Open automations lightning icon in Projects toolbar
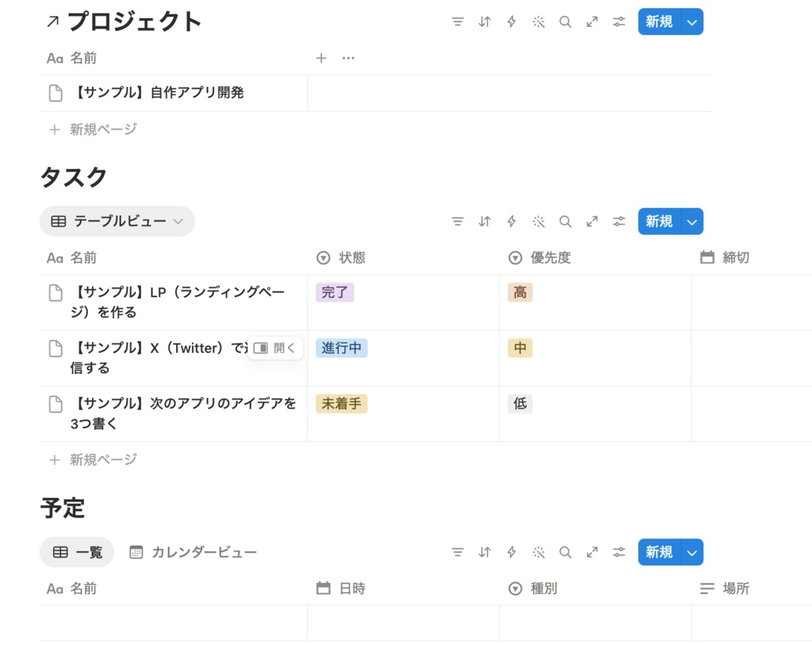 coord(511,21)
